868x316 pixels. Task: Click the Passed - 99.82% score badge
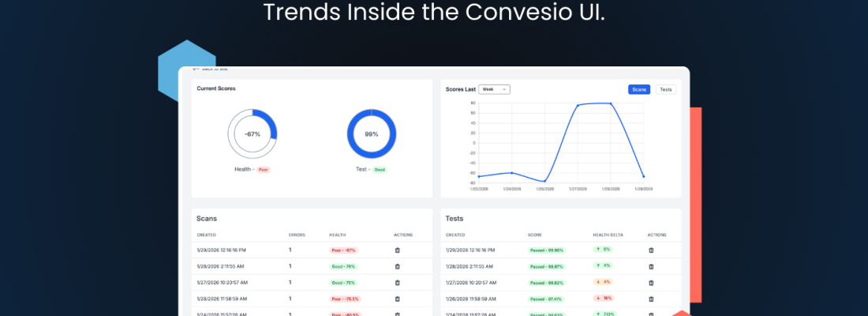[x=546, y=283]
